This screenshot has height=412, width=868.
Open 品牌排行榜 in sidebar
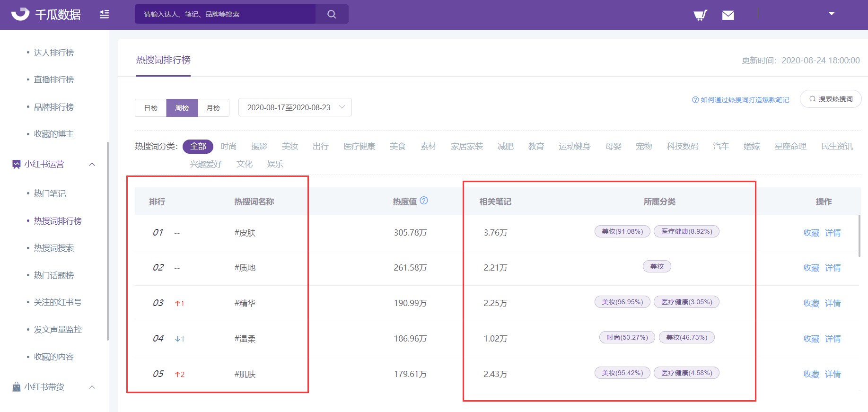tap(54, 107)
